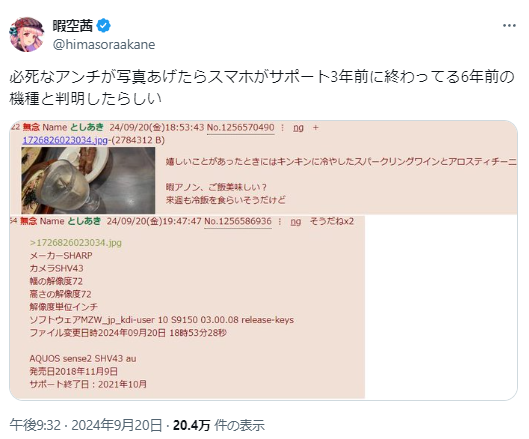Click the 暇空茜 profile avatar
The image size is (529, 439).
pos(27,34)
